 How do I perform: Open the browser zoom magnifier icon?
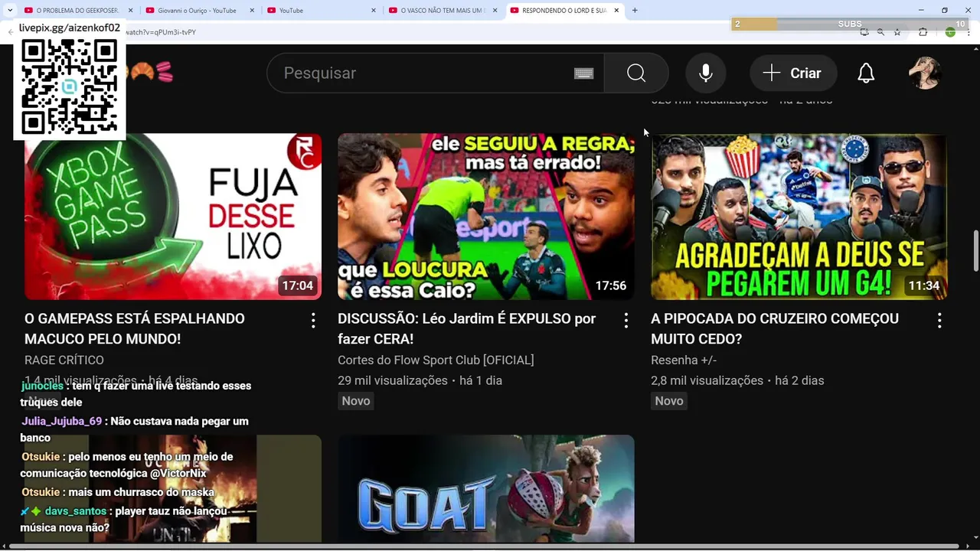880,32
